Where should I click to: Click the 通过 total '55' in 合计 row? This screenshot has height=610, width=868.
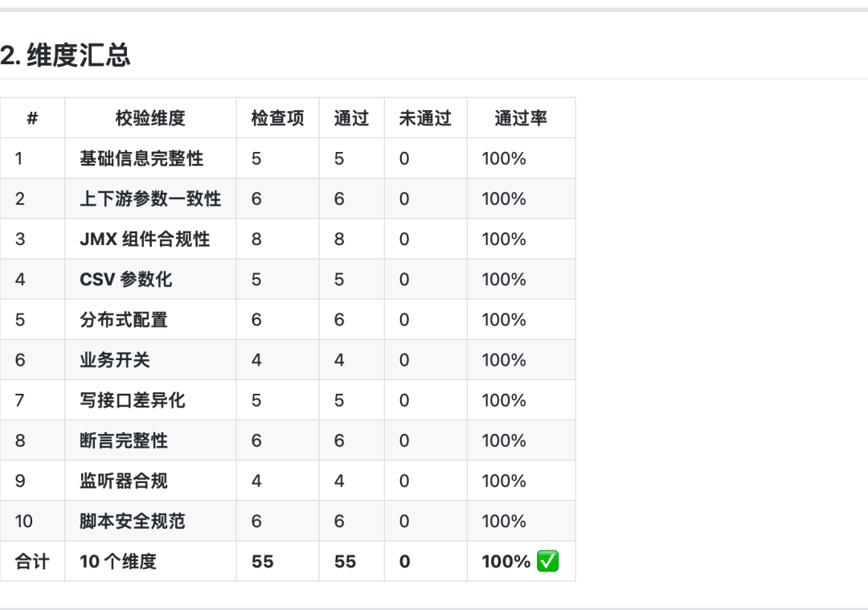coord(345,561)
